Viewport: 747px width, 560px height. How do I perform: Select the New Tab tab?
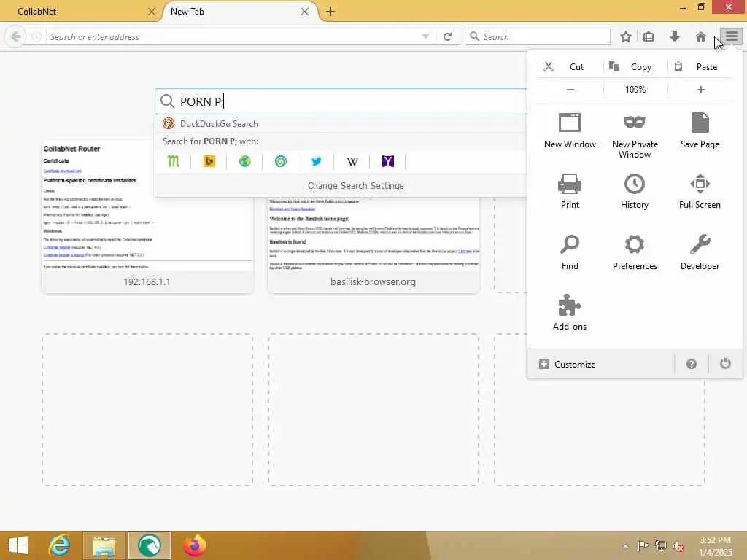point(239,12)
